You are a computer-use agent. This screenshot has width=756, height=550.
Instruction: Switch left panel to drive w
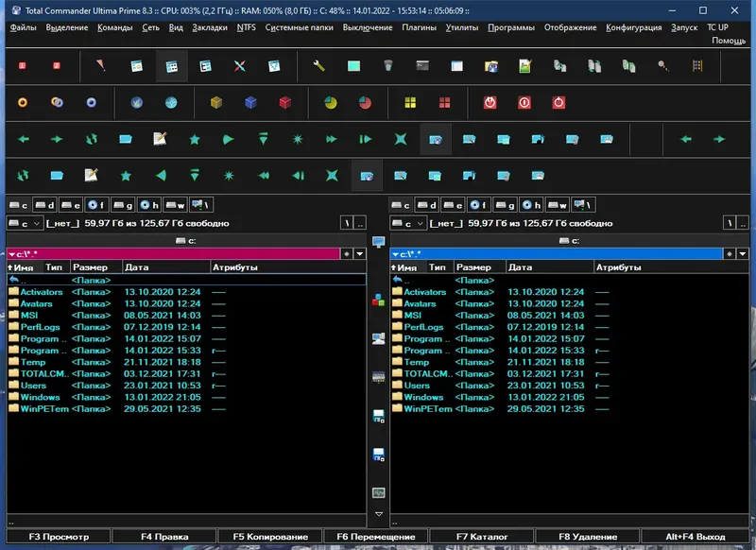175,205
